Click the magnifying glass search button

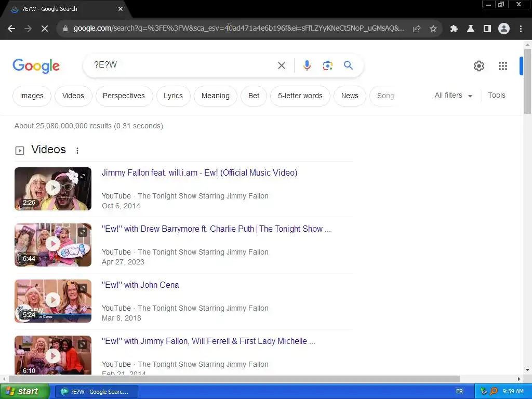pos(349,65)
